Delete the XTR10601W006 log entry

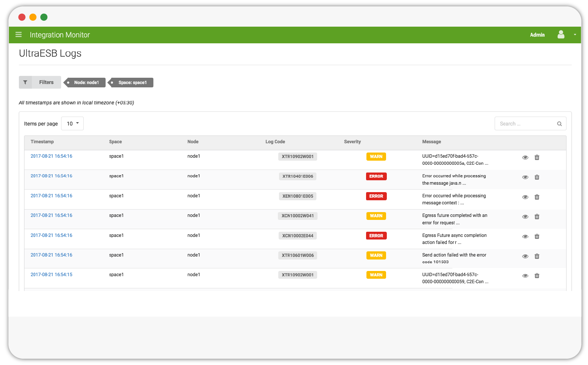click(x=537, y=256)
